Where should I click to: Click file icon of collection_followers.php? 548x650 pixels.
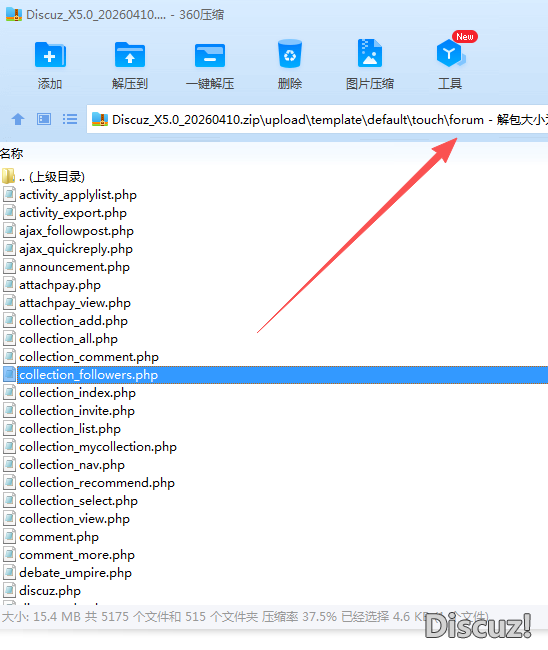[x=10, y=375]
